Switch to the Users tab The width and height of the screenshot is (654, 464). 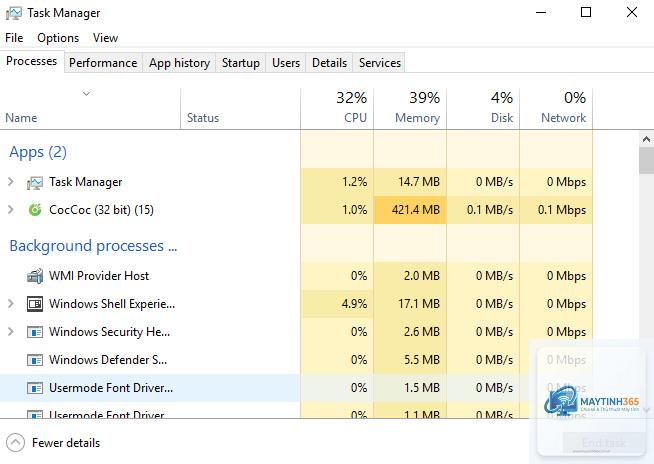(286, 63)
